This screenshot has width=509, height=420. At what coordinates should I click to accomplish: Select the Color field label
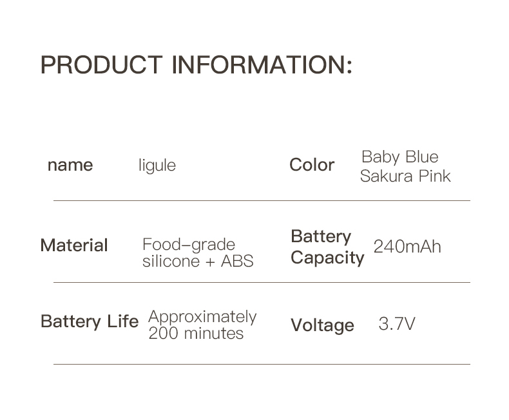click(312, 165)
